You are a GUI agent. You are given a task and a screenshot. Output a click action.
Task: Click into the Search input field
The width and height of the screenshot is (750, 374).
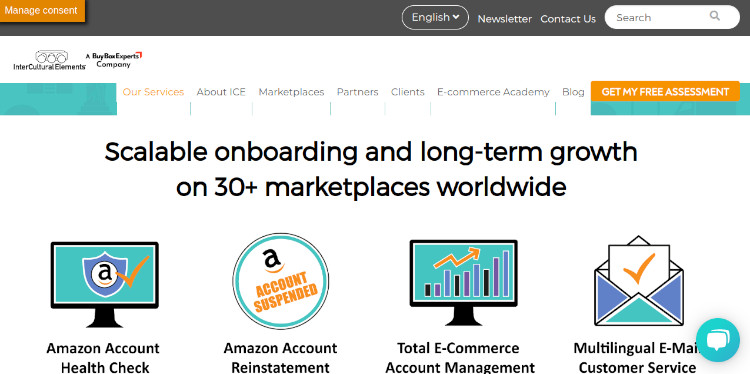click(660, 17)
